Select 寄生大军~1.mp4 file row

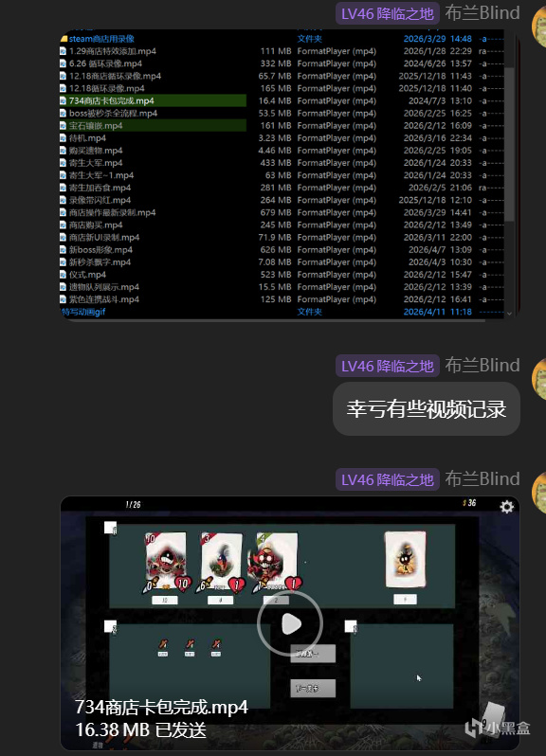coord(282,175)
